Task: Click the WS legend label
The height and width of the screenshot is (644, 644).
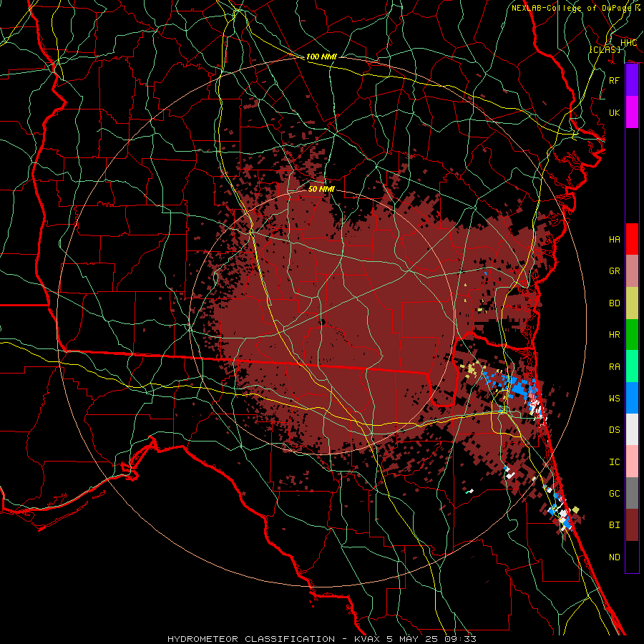Action: pos(615,398)
